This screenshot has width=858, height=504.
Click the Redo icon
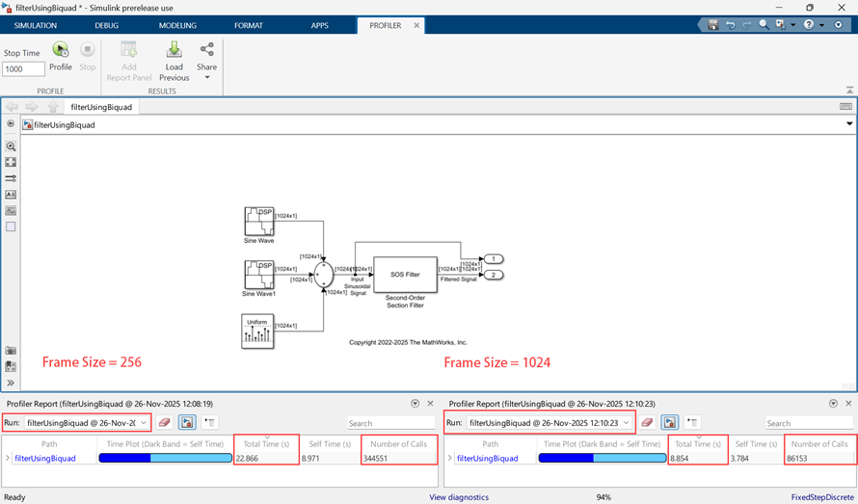746,25
